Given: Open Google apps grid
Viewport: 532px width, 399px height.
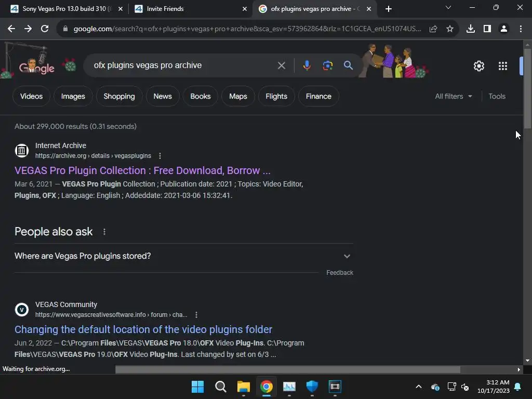Looking at the screenshot, I should click(503, 66).
